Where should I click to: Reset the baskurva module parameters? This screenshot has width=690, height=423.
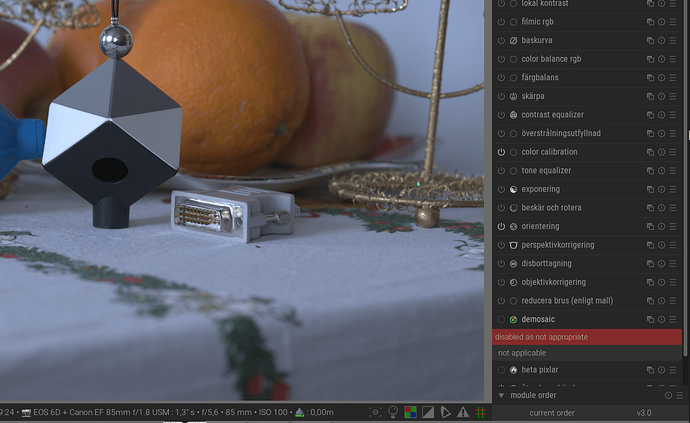coord(662,41)
